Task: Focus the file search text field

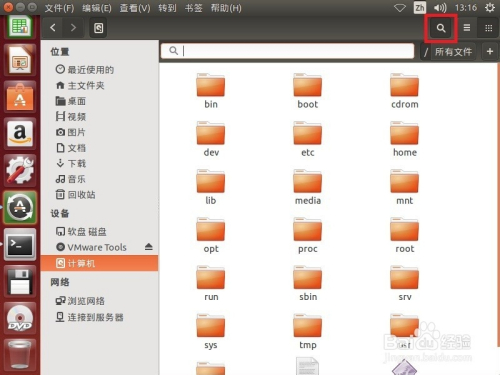Action: coord(287,51)
